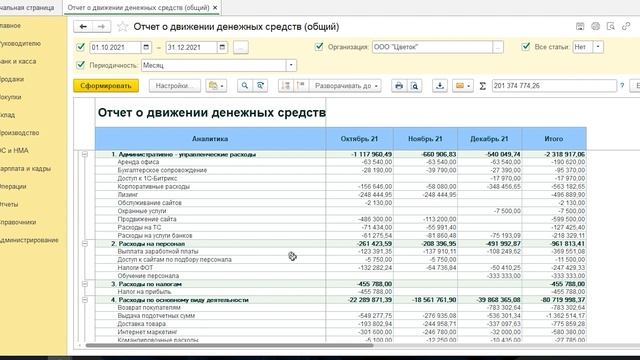Click the Настройки... button
Image resolution: width=640 pixels, height=360 pixels.
(175, 86)
